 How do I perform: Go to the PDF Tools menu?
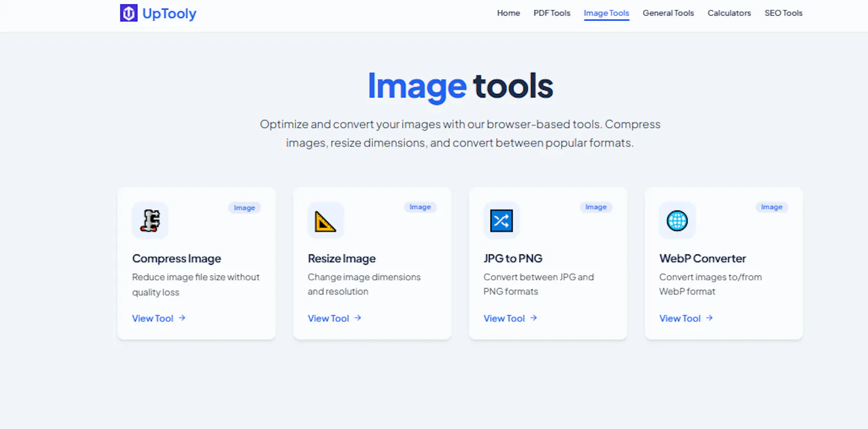click(x=552, y=13)
